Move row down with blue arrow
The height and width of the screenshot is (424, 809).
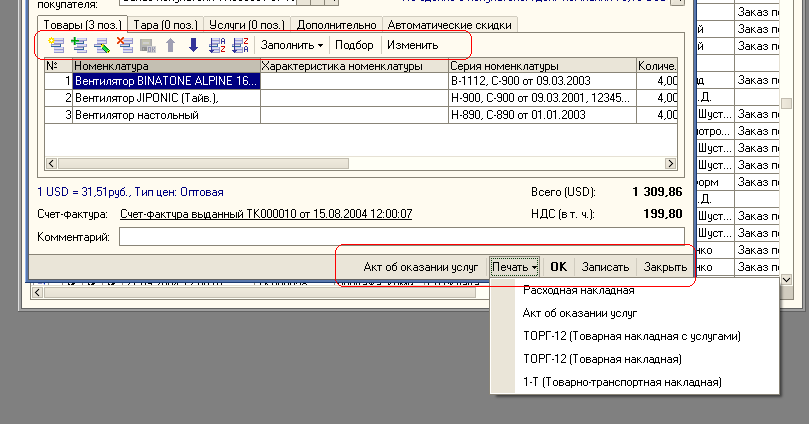click(x=193, y=45)
